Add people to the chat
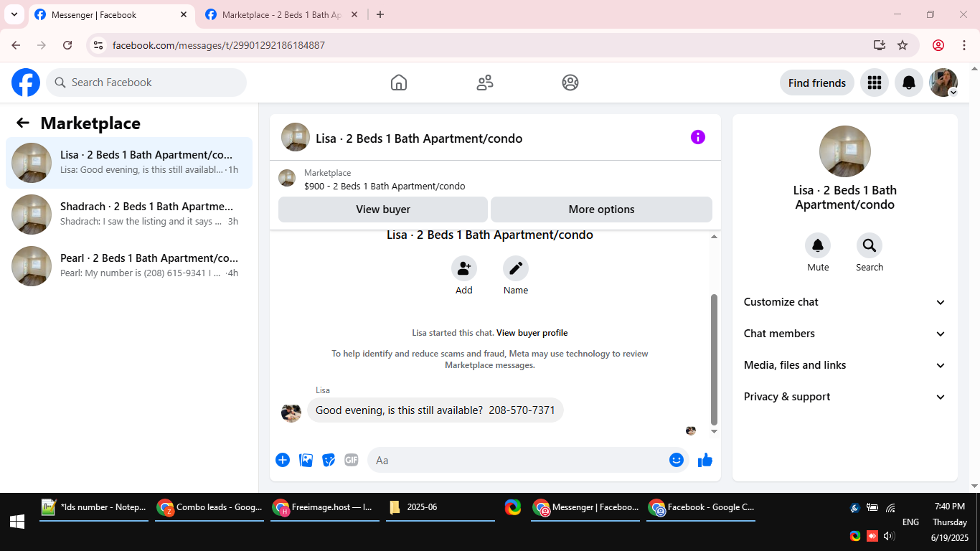980x551 pixels. click(x=464, y=268)
